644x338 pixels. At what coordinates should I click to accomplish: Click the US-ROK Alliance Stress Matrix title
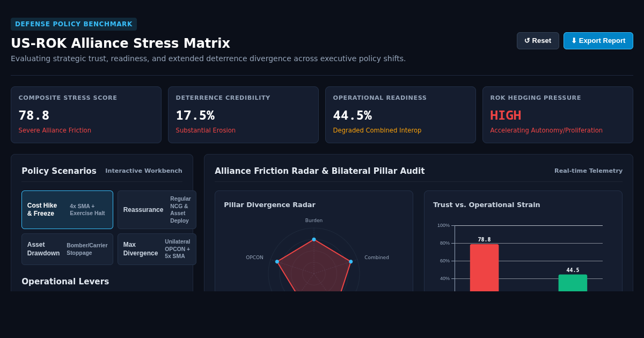120,43
